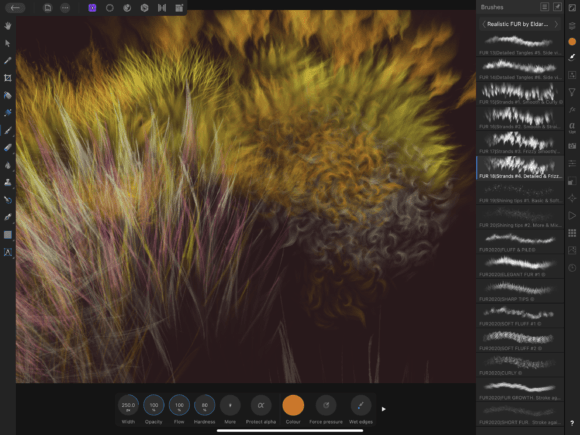
Task: Open the fx layer effects studio
Action: coord(572,109)
